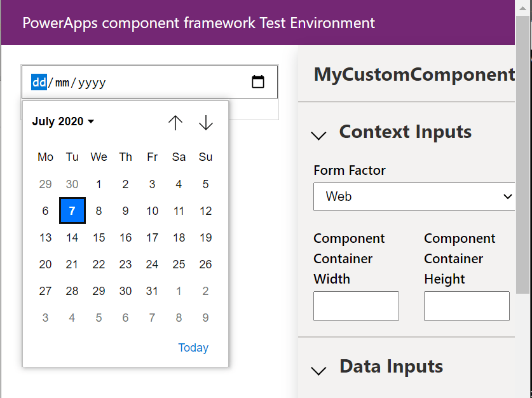Select June 29 in the first row
The image size is (532, 398).
tap(46, 184)
